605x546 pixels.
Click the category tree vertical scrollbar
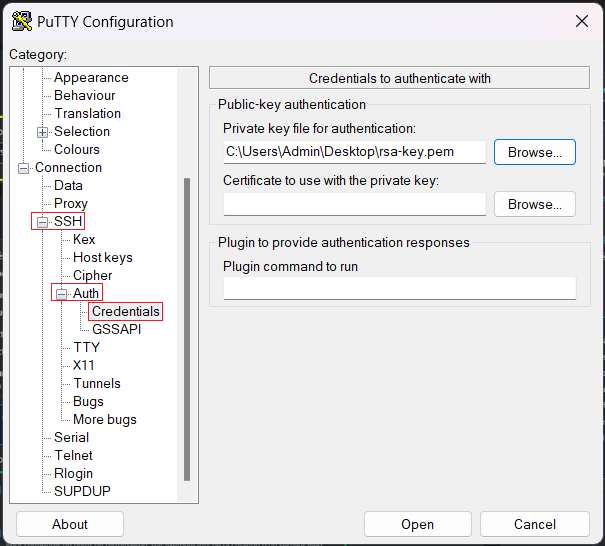187,329
